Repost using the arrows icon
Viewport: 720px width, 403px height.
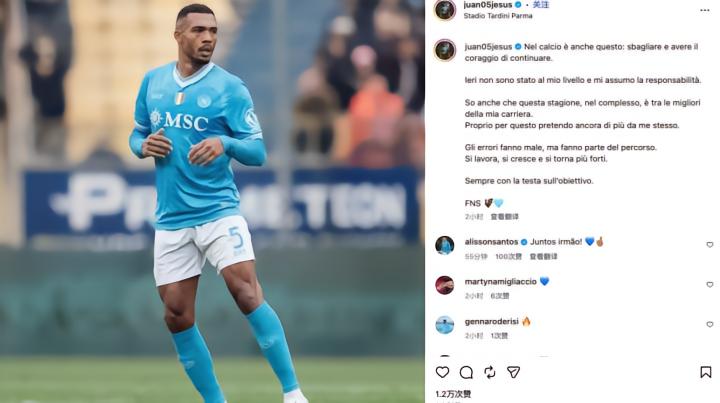coord(489,372)
